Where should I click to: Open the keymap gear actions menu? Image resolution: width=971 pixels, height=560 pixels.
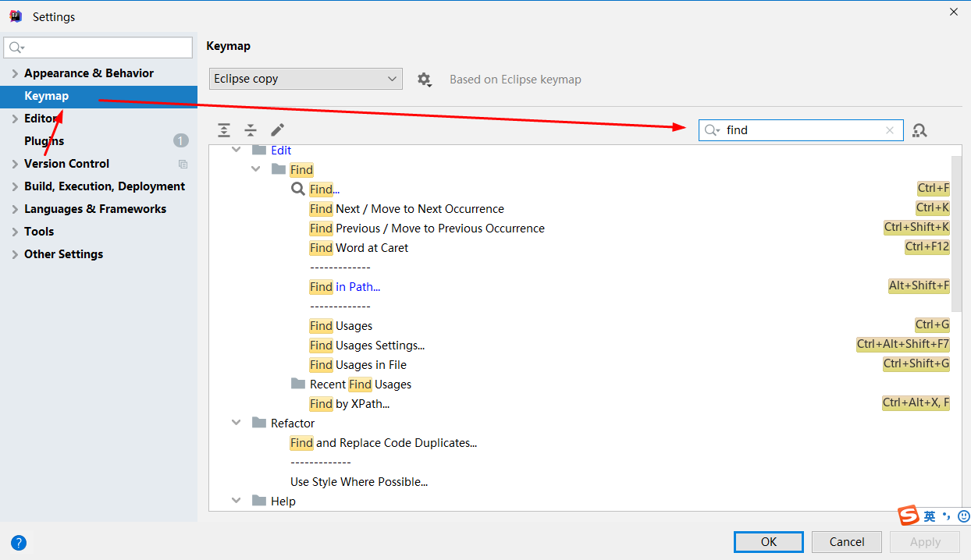pos(424,79)
